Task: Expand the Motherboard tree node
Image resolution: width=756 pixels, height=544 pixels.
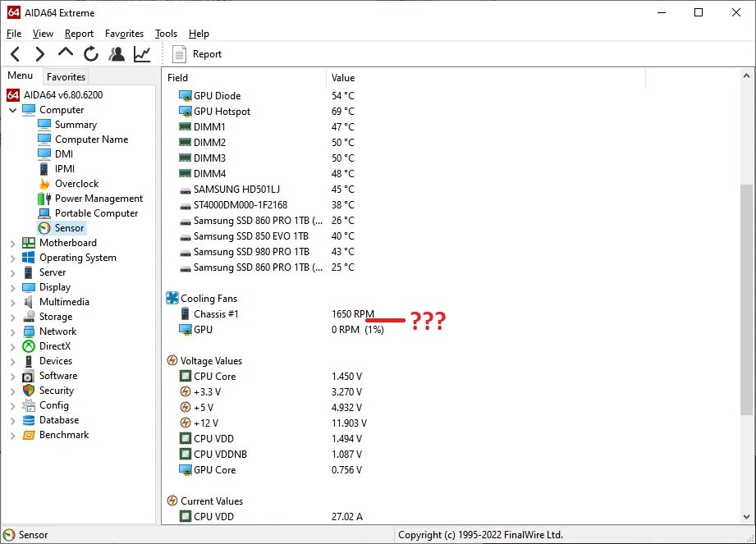Action: pos(12,244)
